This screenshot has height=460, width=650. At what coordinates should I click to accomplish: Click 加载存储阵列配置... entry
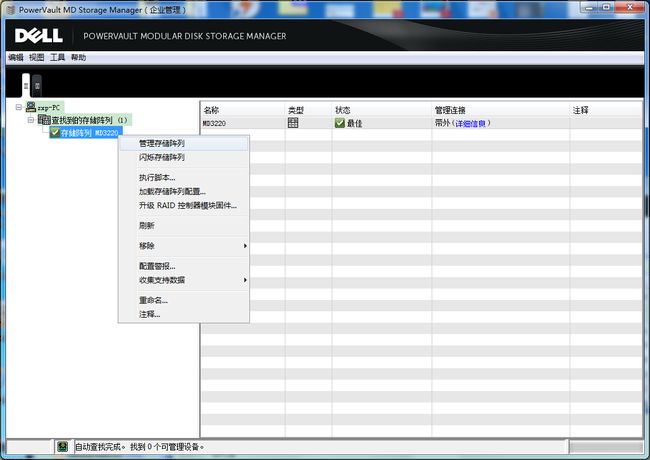point(184,191)
